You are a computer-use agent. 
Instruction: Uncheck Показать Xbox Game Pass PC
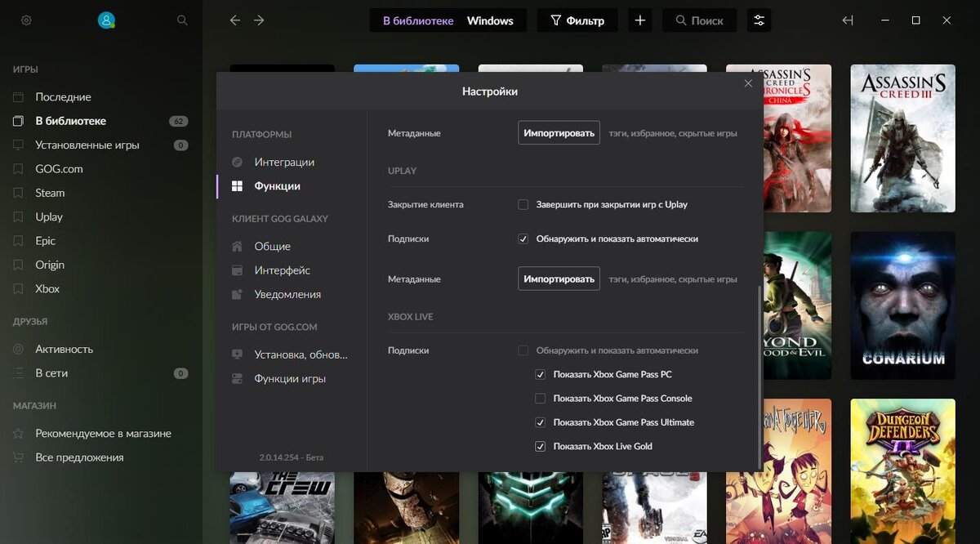540,374
